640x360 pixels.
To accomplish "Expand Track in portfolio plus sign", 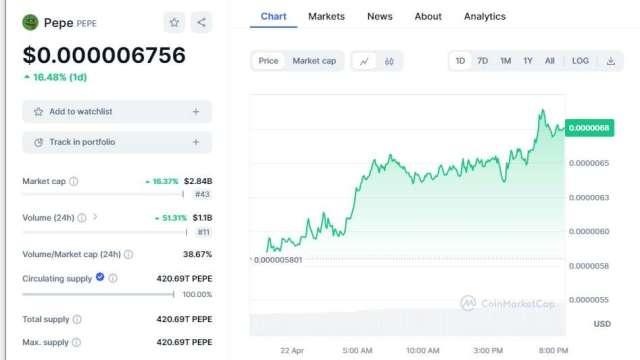I will [196, 142].
